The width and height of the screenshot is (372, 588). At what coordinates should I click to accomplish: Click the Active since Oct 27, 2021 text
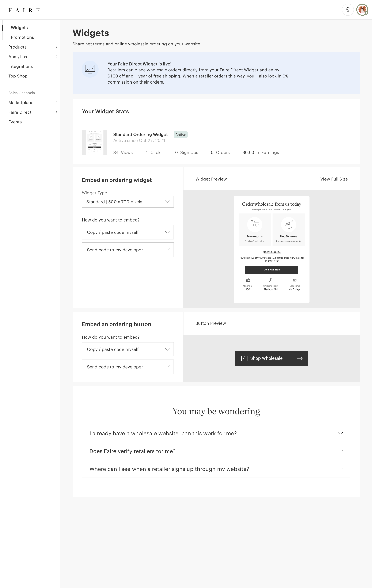point(139,141)
